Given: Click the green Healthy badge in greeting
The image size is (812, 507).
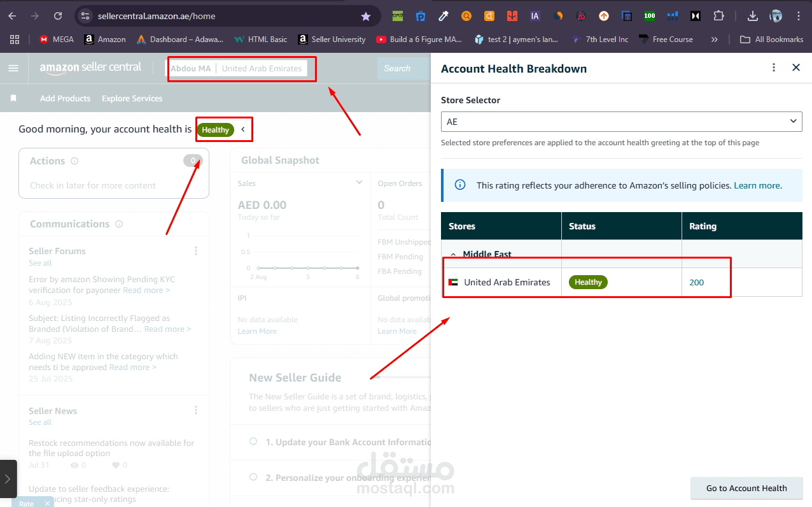Looking at the screenshot, I should click(216, 130).
